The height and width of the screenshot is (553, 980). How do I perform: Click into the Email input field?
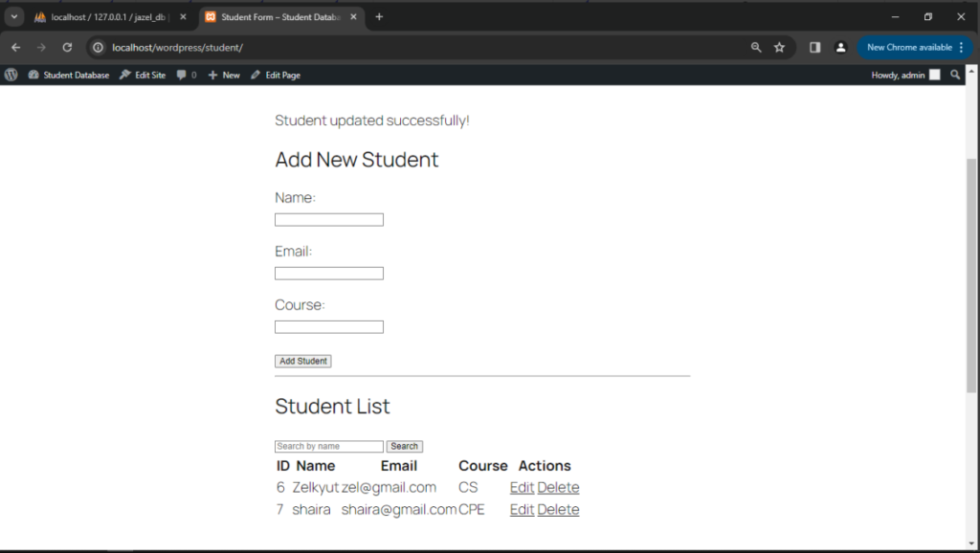pyautogui.click(x=328, y=274)
